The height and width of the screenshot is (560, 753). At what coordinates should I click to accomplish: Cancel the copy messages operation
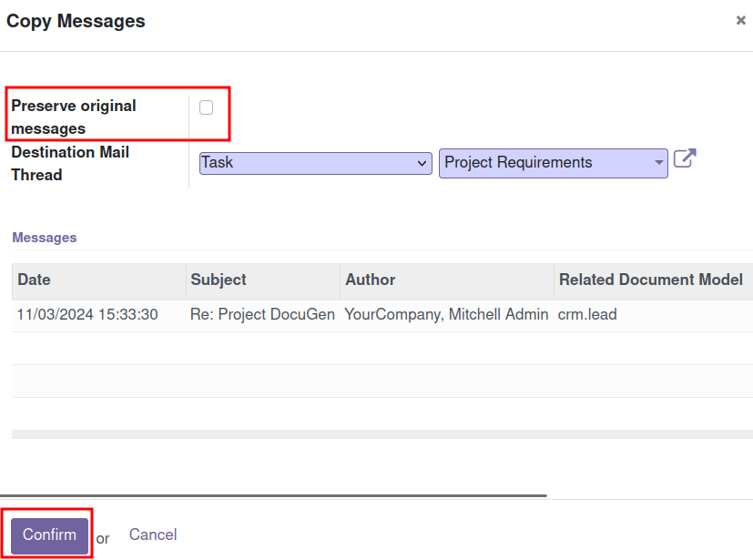click(x=153, y=535)
